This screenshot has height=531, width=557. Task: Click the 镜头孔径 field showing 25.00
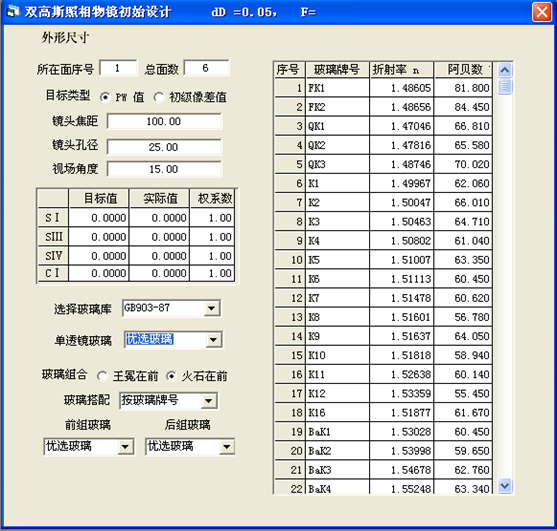tap(164, 147)
